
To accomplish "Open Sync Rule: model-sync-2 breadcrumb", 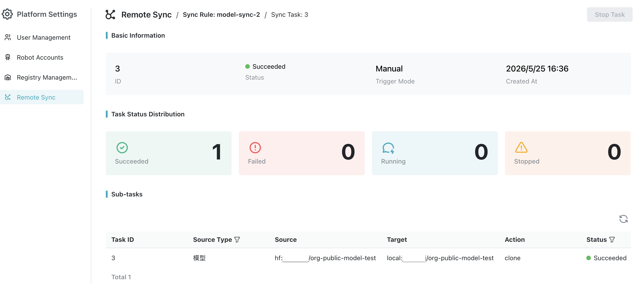I will (x=221, y=15).
